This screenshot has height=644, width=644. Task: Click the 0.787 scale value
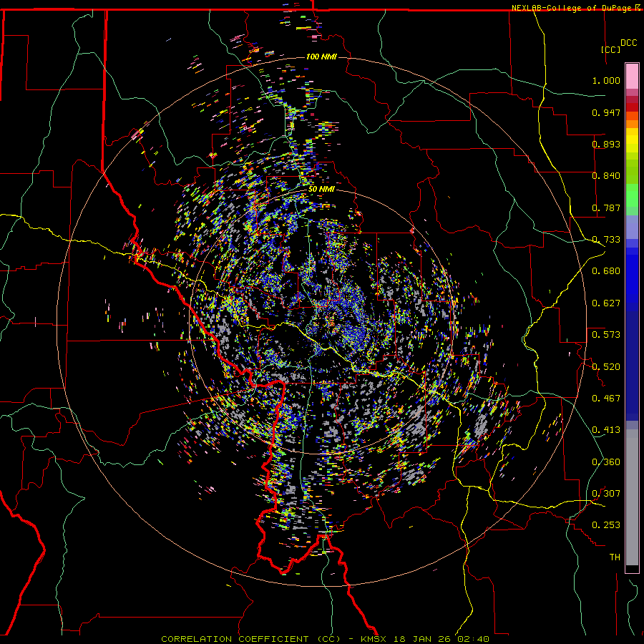pyautogui.click(x=606, y=208)
